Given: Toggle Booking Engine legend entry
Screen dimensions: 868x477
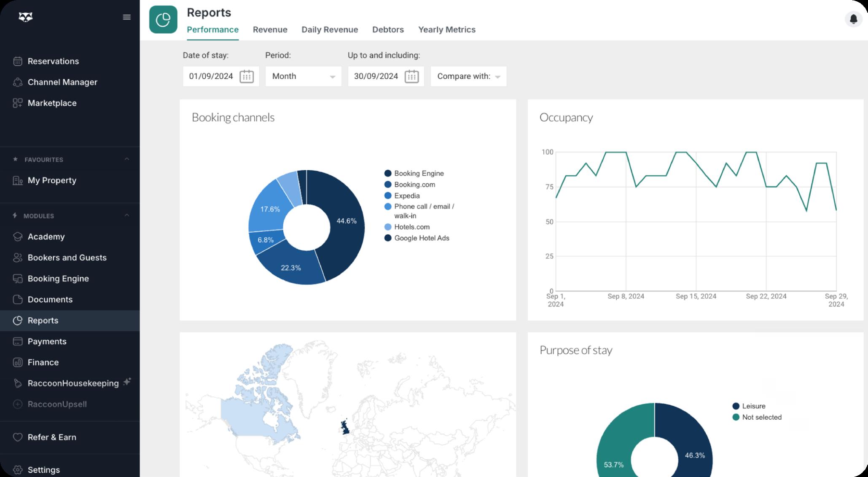Looking at the screenshot, I should tap(418, 173).
